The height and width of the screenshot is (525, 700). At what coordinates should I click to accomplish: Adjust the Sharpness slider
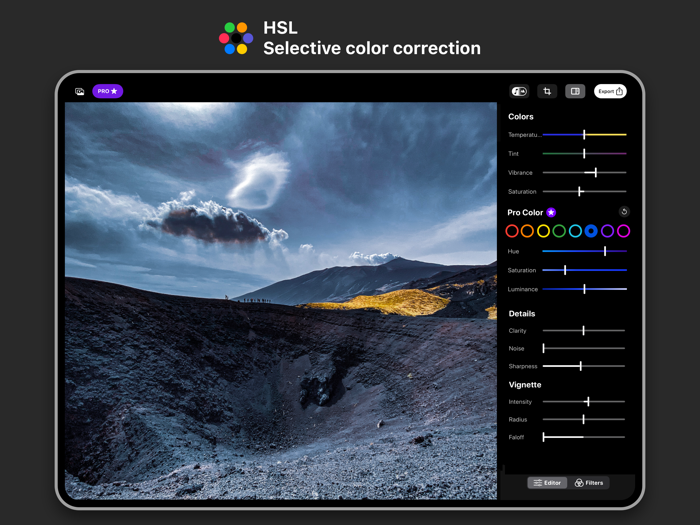[583, 366]
